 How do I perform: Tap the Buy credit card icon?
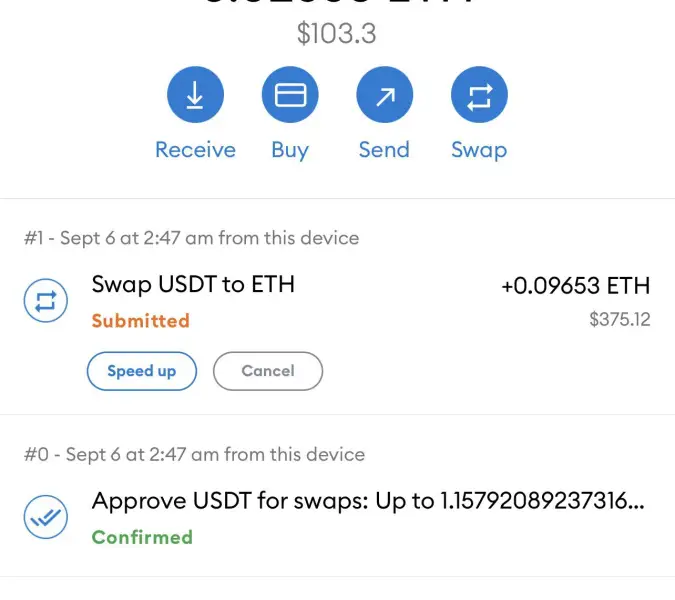pos(290,96)
